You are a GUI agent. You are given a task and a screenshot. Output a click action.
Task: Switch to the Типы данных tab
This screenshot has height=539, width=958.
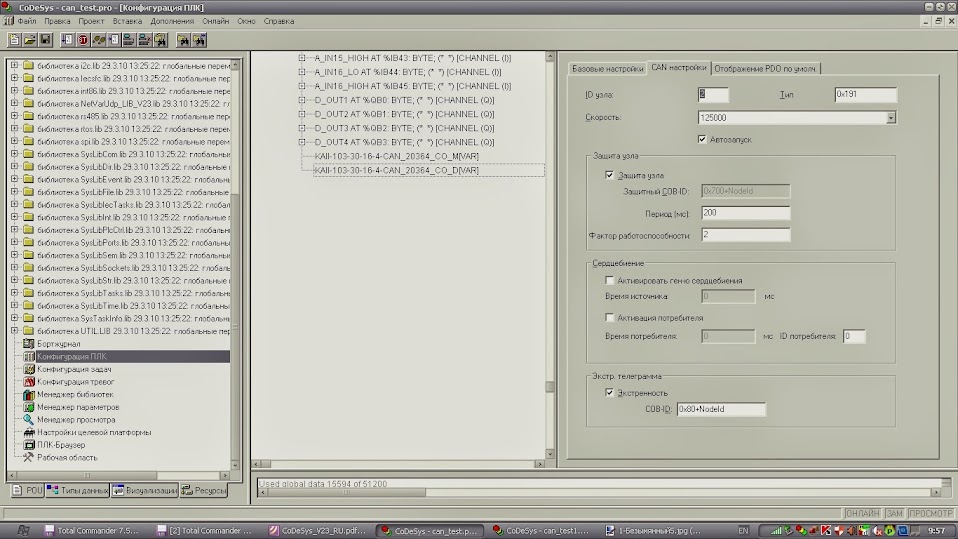click(78, 490)
